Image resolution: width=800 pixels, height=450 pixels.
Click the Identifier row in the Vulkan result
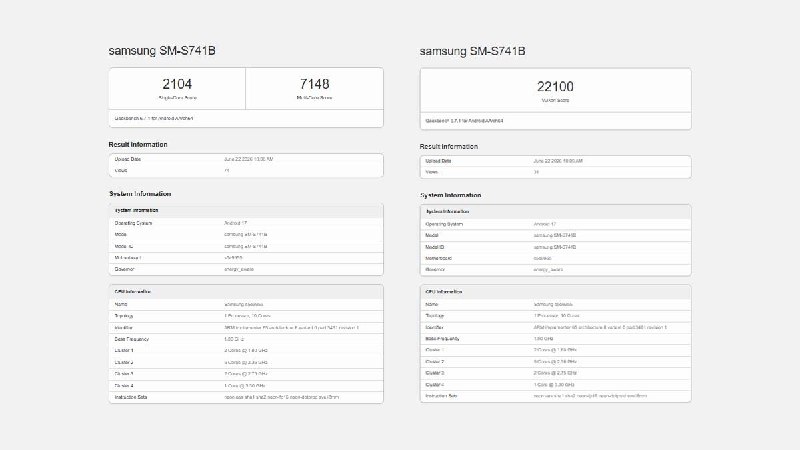tap(556, 328)
